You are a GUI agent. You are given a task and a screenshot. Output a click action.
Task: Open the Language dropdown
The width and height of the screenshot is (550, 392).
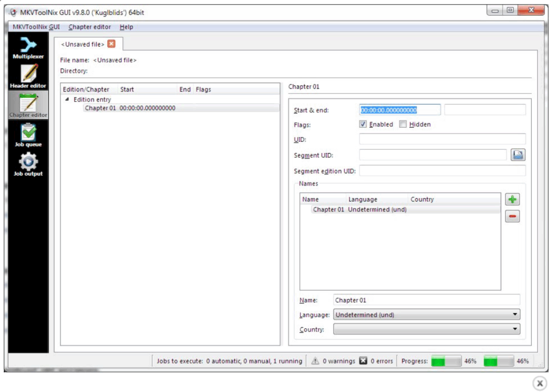click(x=514, y=314)
